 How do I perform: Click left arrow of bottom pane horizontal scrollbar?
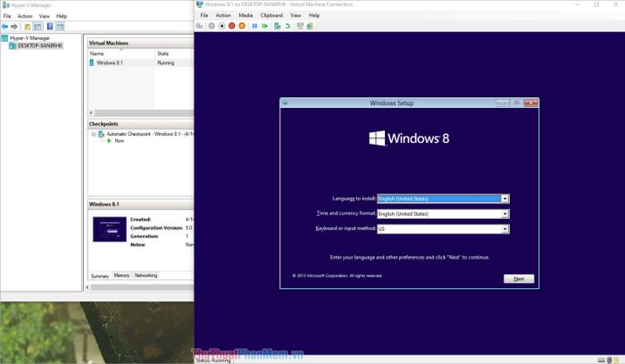[x=87, y=287]
